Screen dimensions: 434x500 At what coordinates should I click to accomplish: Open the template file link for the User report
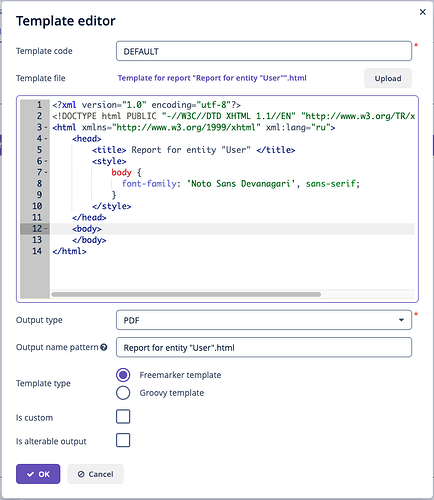(212, 78)
